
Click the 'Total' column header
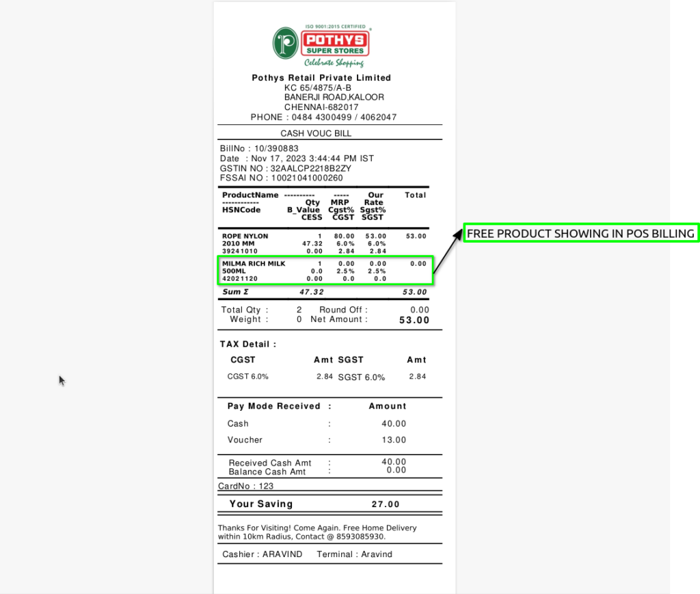415,195
